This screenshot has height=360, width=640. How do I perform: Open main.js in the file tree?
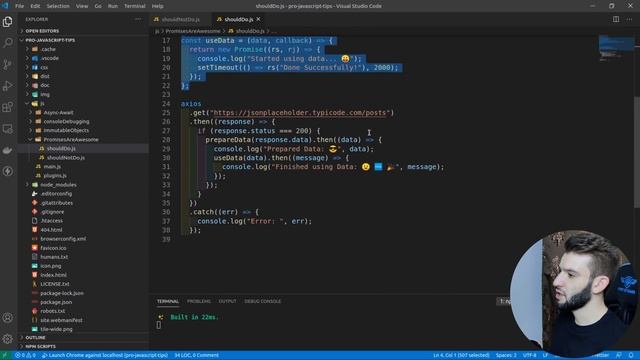click(83, 167)
